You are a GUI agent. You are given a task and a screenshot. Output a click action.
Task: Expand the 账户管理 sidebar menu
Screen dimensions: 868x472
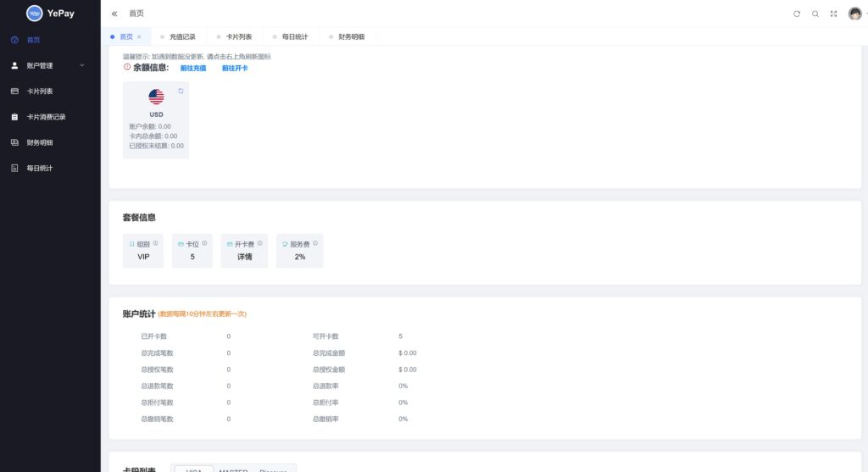(x=50, y=65)
